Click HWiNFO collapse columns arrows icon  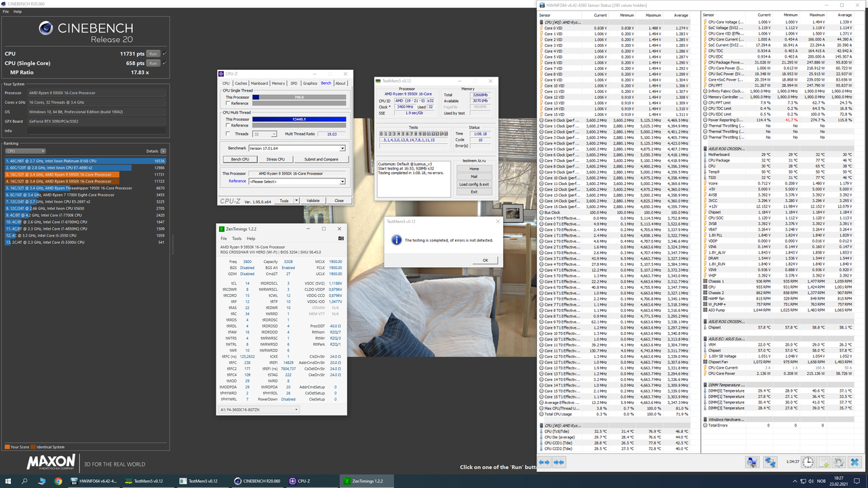pyautogui.click(x=559, y=462)
